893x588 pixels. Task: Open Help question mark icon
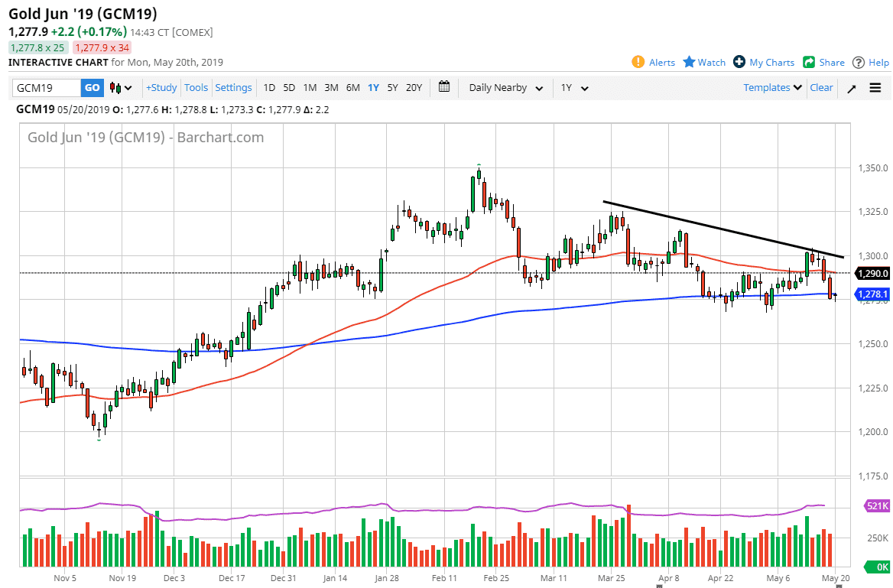pos(859,62)
